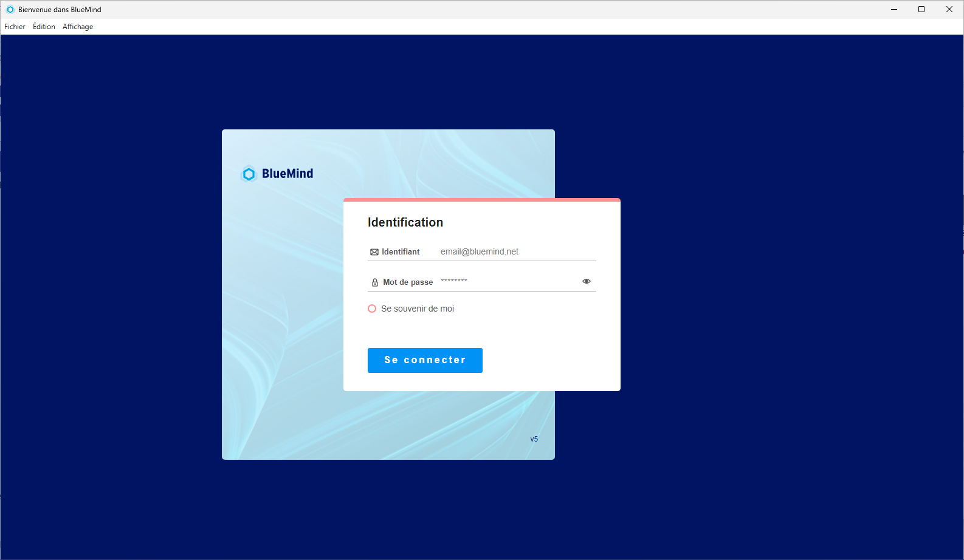Click the "Identification" heading

(x=405, y=222)
